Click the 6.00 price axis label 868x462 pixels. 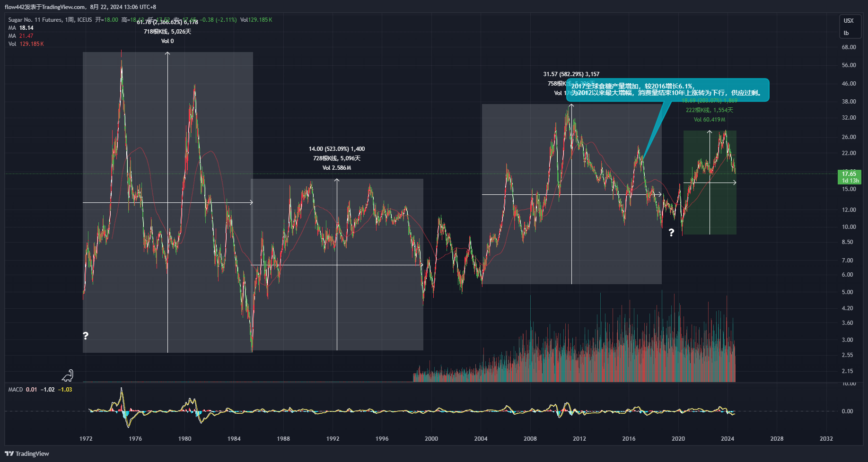tap(847, 275)
